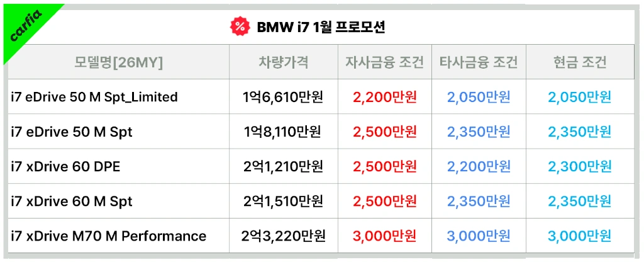
Task: Click the red 3,000만원 자사금융 discount
Action: pyautogui.click(x=385, y=236)
